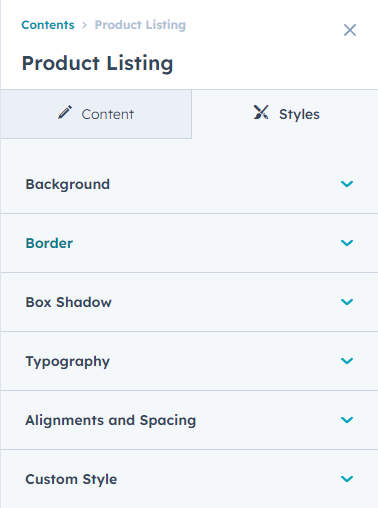This screenshot has width=378, height=508.
Task: Click the Product Listing panel heading
Action: [x=97, y=63]
